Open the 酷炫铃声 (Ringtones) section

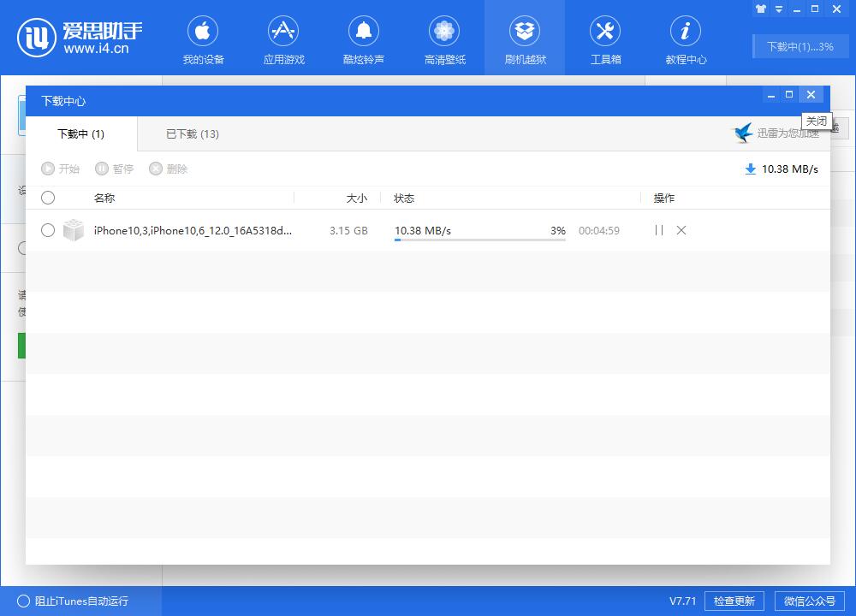click(364, 38)
